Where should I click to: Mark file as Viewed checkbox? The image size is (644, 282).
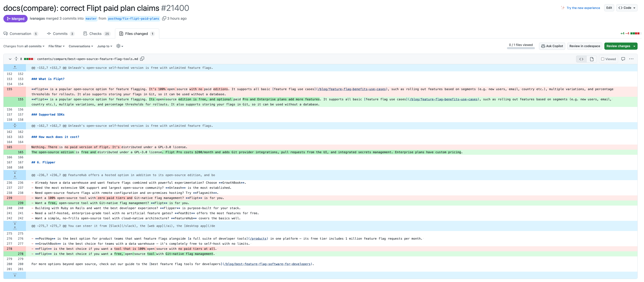[x=603, y=59]
